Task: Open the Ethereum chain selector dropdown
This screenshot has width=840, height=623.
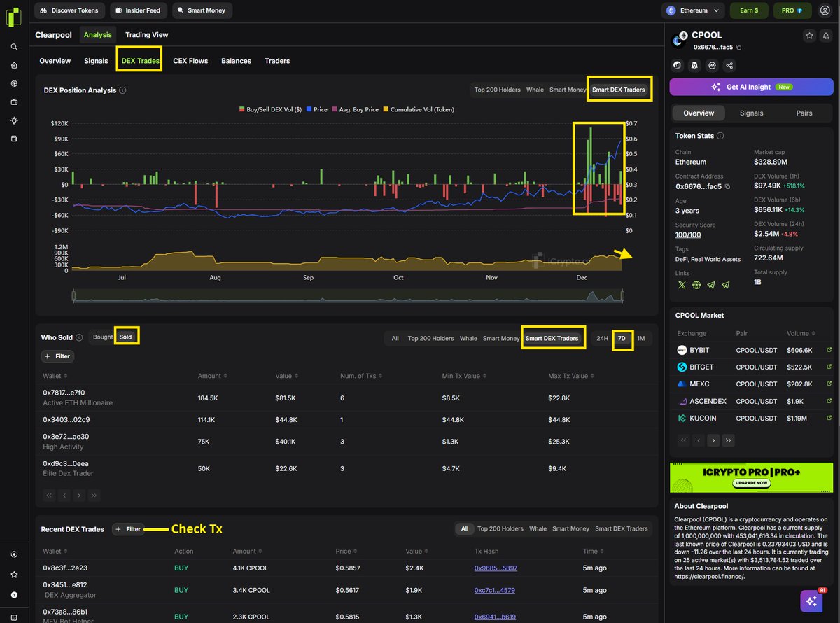Action: point(694,10)
